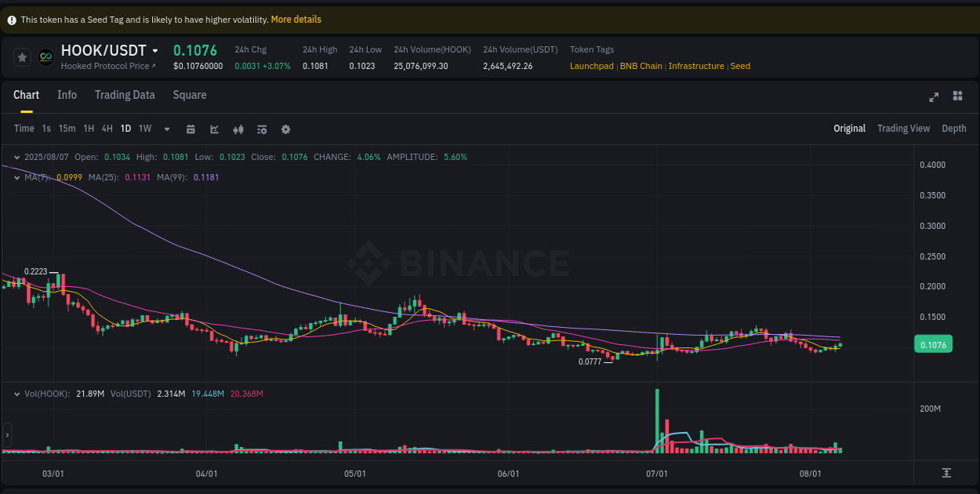Open the technical indicators icon
This screenshot has height=494, width=980.
[238, 129]
